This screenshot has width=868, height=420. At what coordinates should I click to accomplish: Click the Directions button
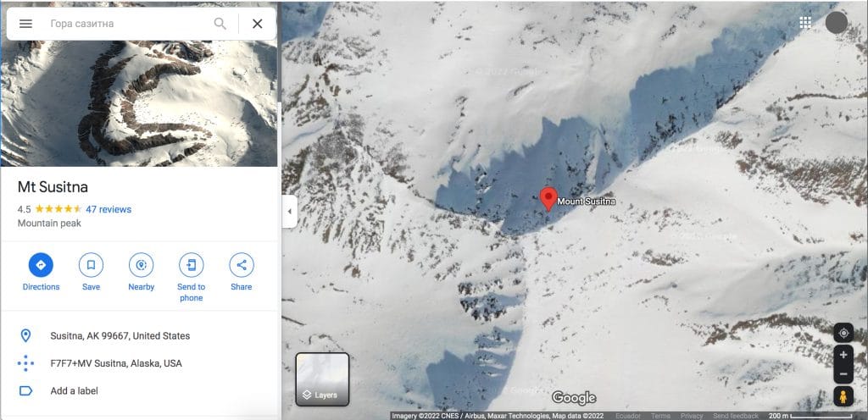point(41,265)
